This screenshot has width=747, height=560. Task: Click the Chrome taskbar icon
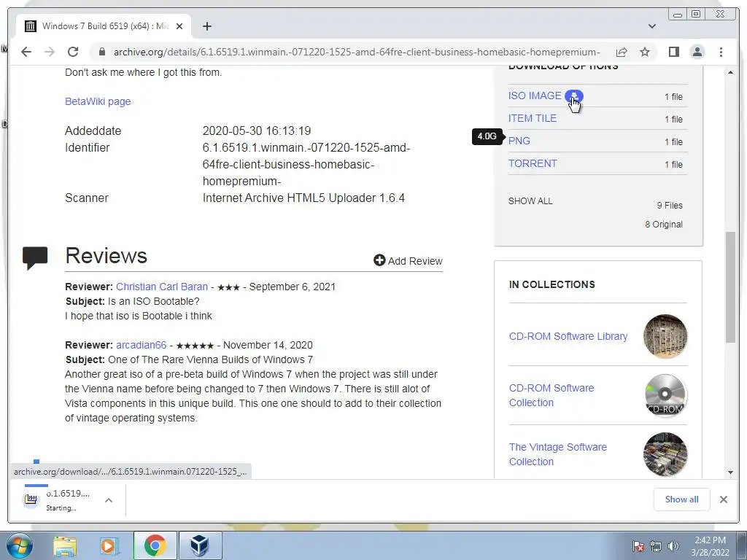pyautogui.click(x=155, y=545)
